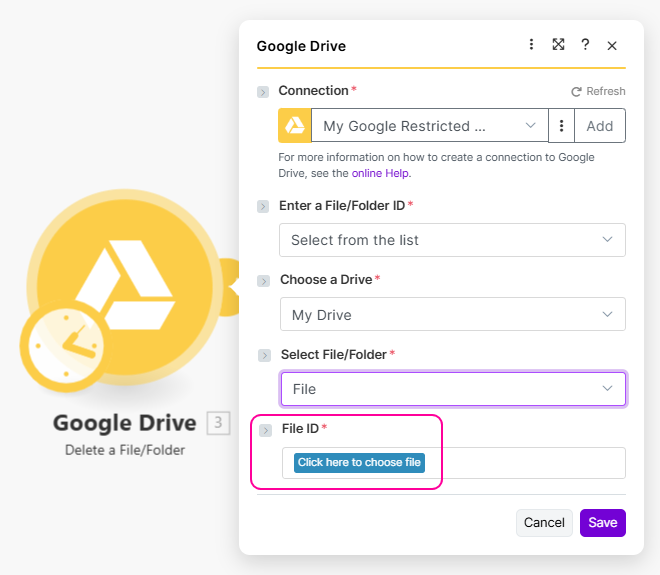The height and width of the screenshot is (575, 660).
Task: Open connection options three-dot menu
Action: tap(562, 126)
